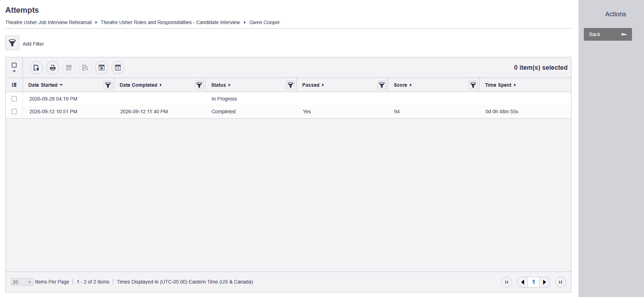This screenshot has height=297, width=644.
Task: Open Theatre Usher Roles and Responsibilities breadcrumb
Action: coord(170,22)
